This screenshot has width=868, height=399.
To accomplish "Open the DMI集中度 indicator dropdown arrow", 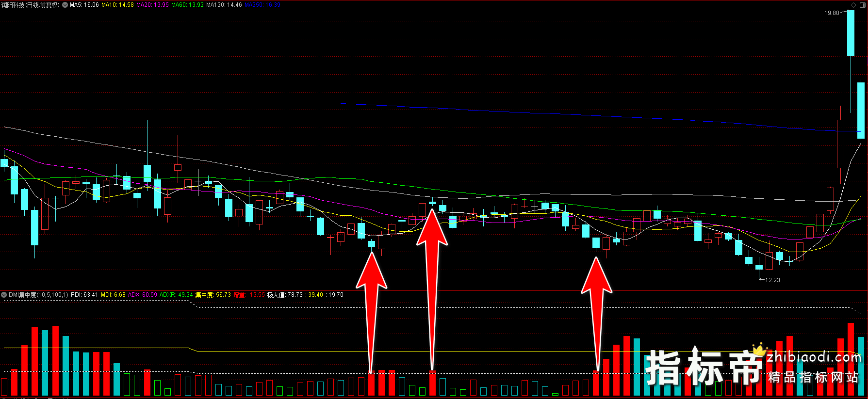I will 4,295.
